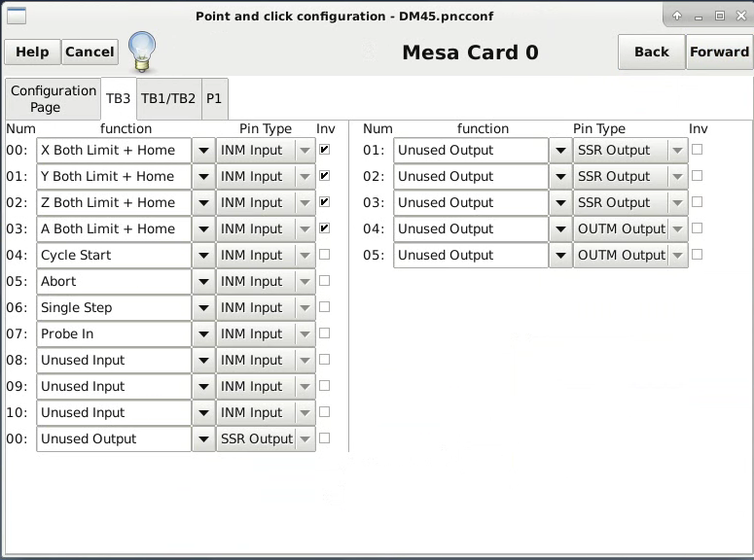Open the Help button
Image resolution: width=754 pixels, height=560 pixels.
pos(32,52)
